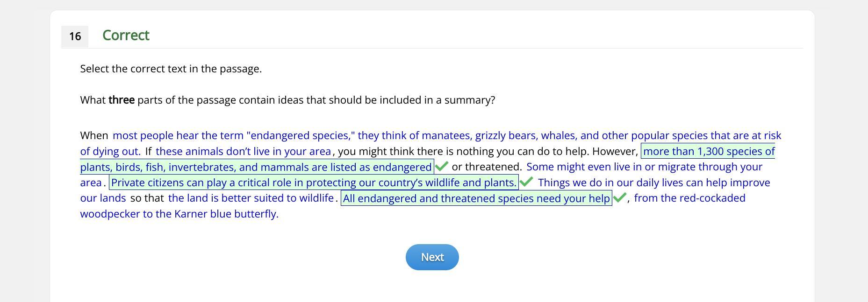The image size is (868, 302).
Task: Select "the land is better suited to wildlife"
Action: click(x=251, y=198)
